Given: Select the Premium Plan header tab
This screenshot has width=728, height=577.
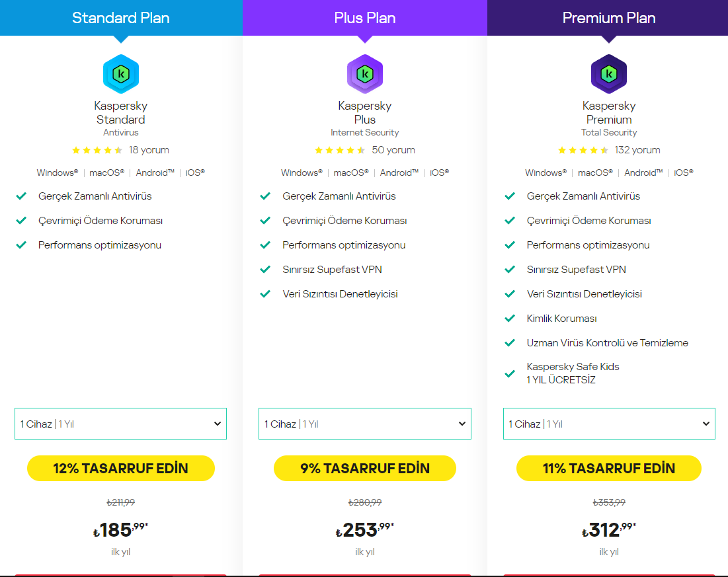Looking at the screenshot, I should tap(609, 18).
